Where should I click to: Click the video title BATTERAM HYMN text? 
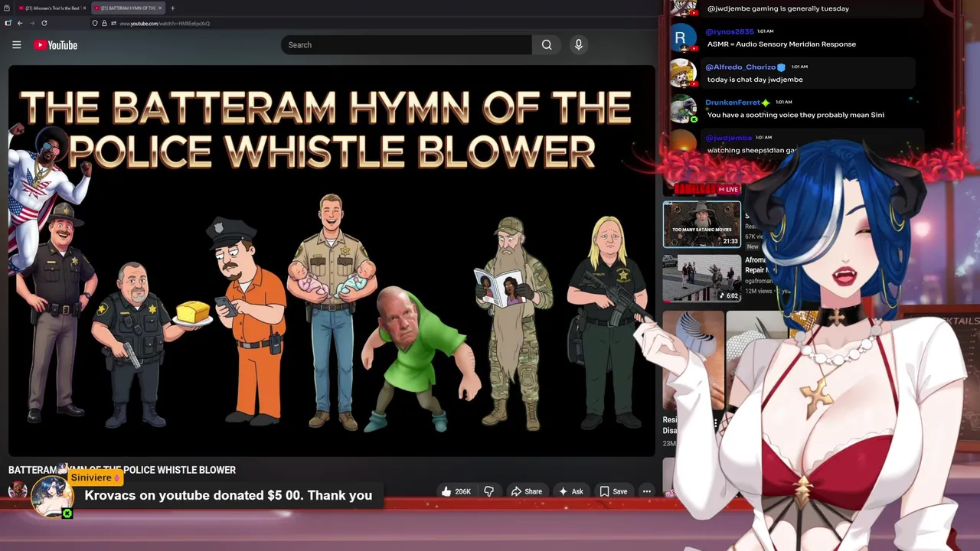[x=122, y=470]
